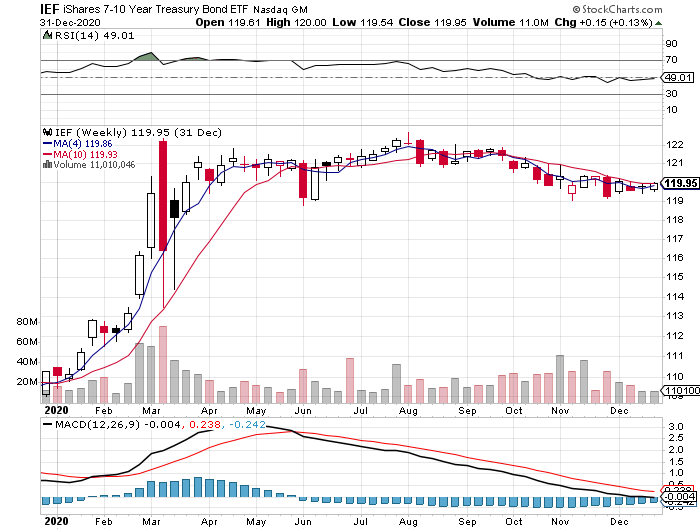Viewport: 700px width, 530px height.
Task: Click the red MA(10) legend line
Action: pyautogui.click(x=45, y=154)
